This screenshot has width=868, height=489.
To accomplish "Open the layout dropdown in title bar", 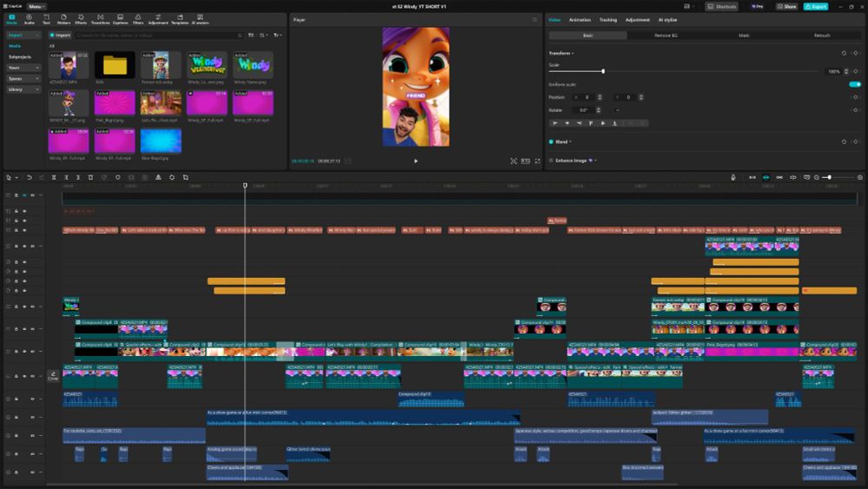I will point(688,6).
